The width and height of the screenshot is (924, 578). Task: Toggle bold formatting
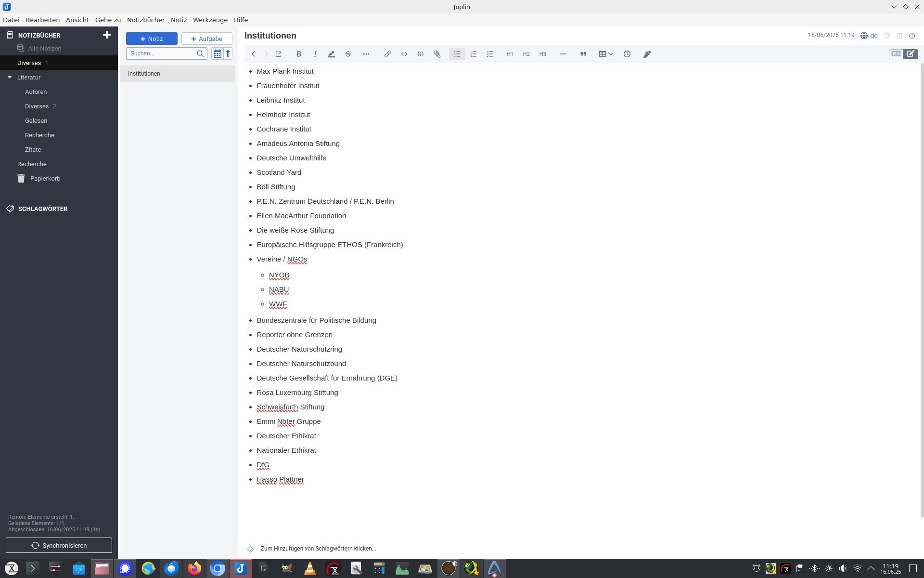tap(299, 54)
